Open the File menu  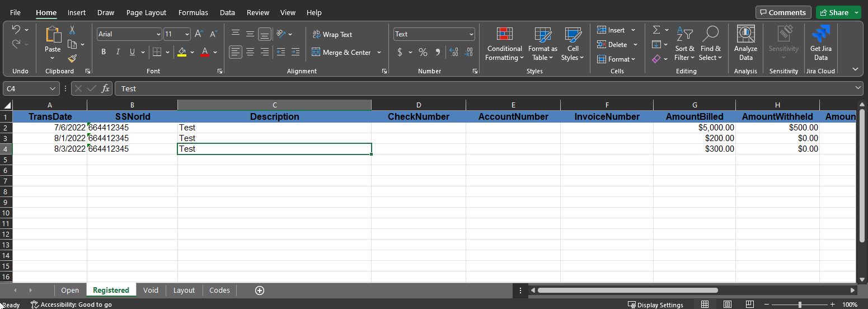15,12
